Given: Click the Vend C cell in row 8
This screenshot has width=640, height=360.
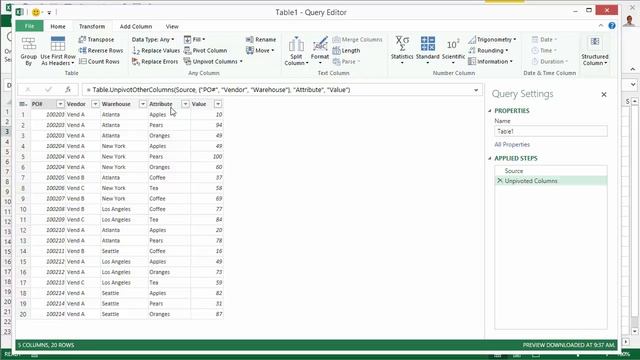Looking at the screenshot, I should pos(83,188).
